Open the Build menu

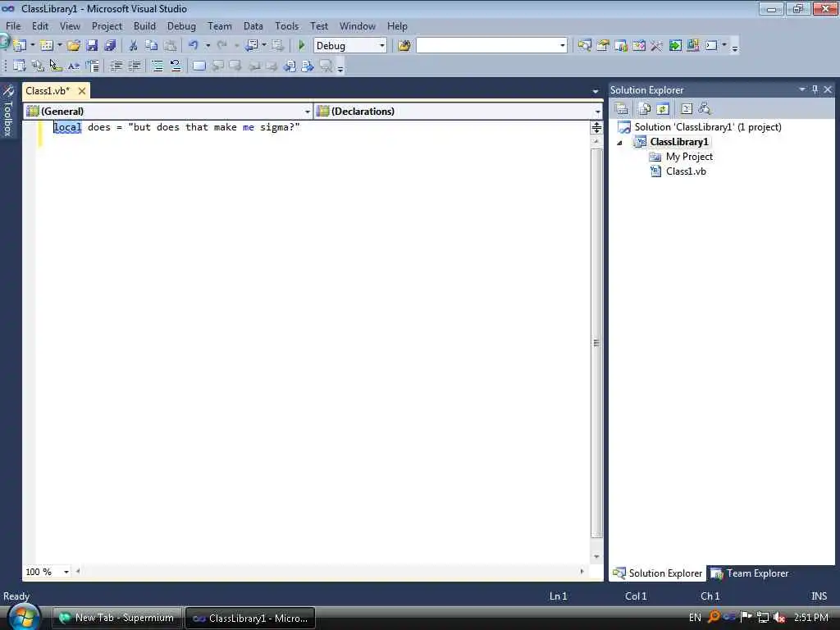pyautogui.click(x=144, y=25)
